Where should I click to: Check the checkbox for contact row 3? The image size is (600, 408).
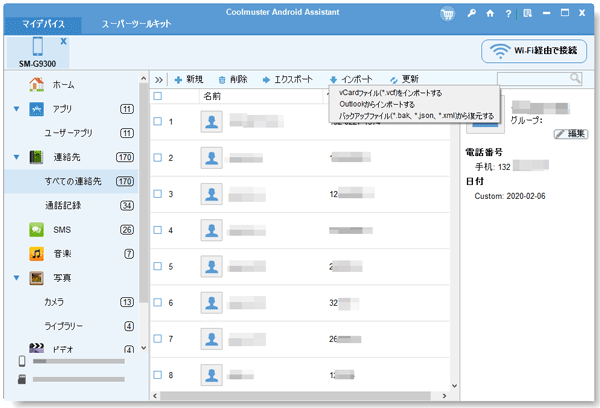[158, 194]
